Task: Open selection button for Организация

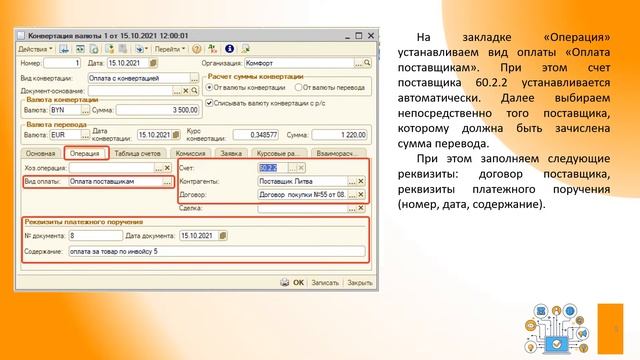Action: point(358,63)
